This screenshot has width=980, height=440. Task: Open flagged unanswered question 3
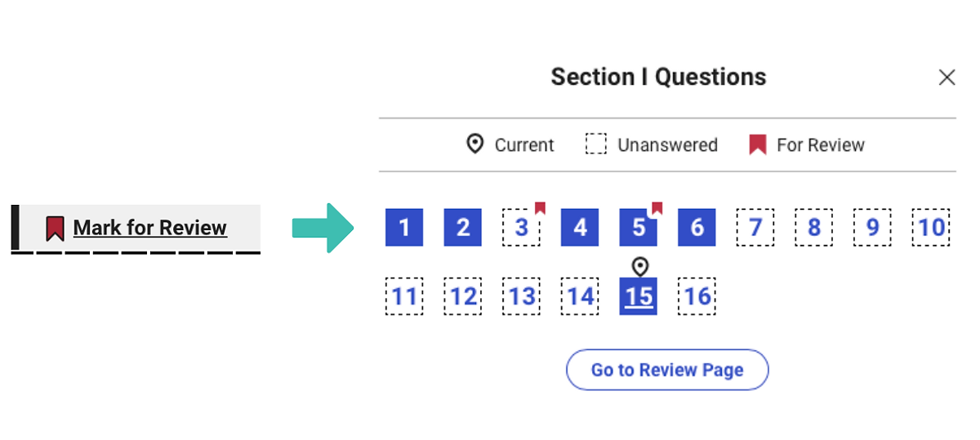(x=521, y=228)
